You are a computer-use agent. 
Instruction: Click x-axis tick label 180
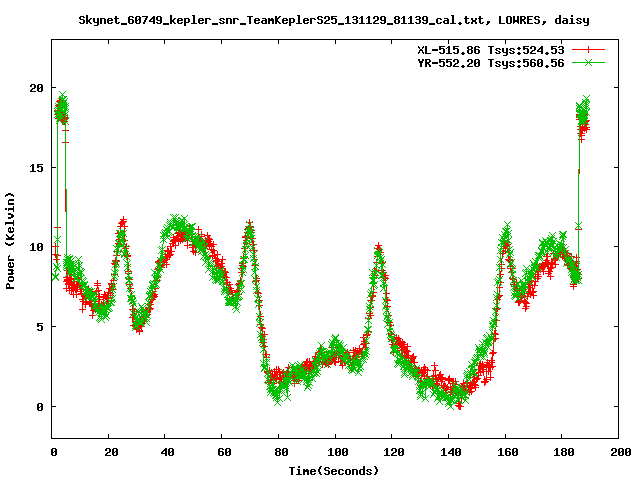[x=564, y=452]
